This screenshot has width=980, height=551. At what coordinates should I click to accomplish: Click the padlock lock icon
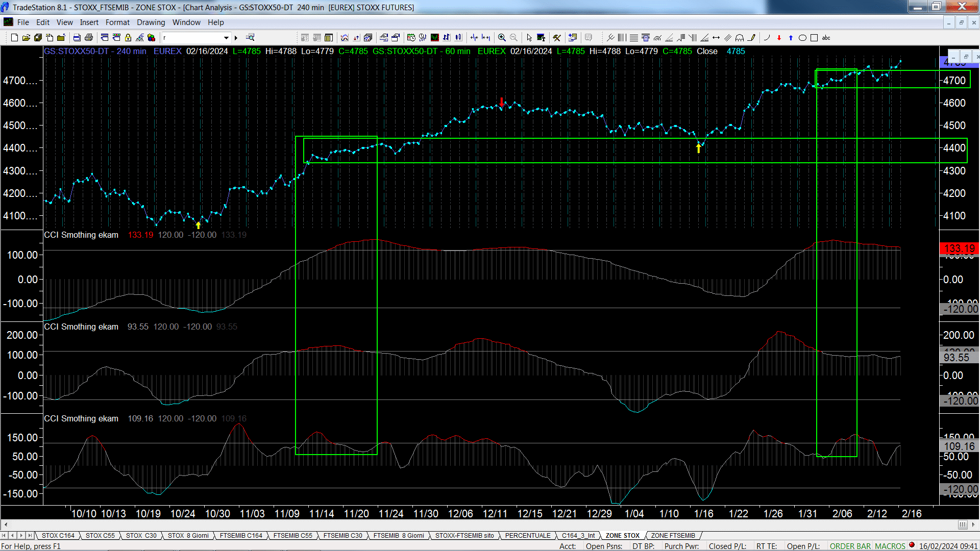(x=128, y=38)
